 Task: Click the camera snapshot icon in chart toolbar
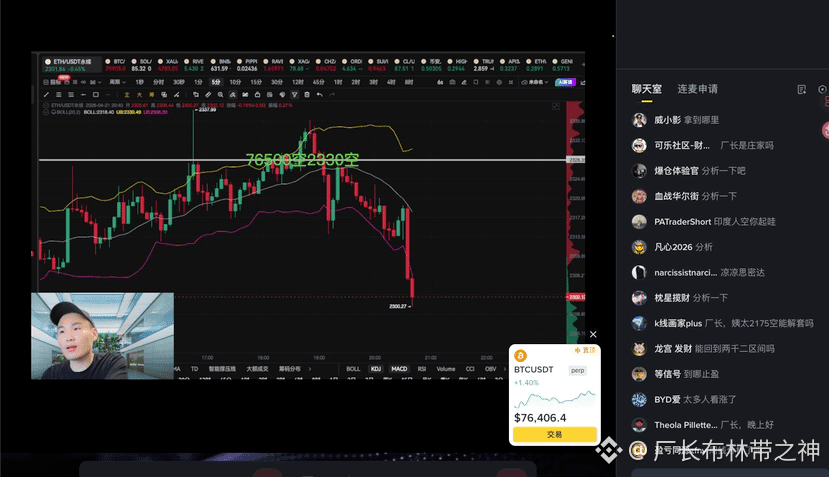click(453, 82)
